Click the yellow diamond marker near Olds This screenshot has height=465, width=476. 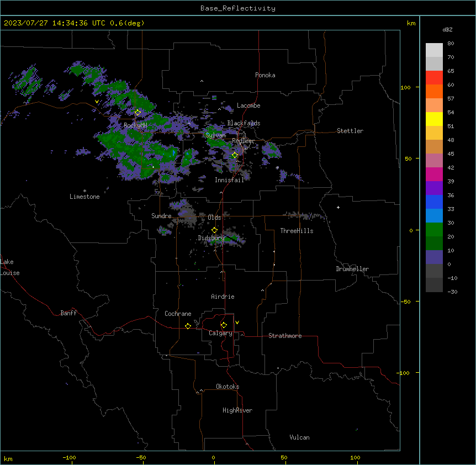click(214, 230)
